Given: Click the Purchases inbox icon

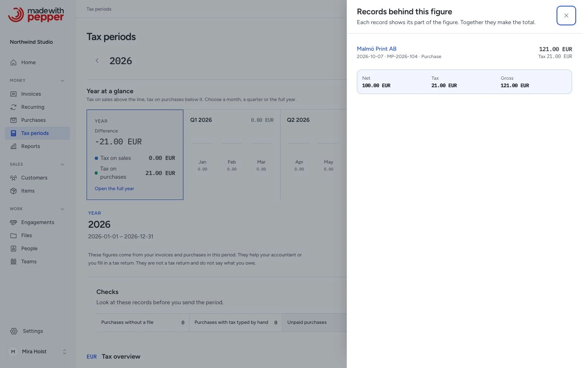Looking at the screenshot, I should pyautogui.click(x=13, y=120).
